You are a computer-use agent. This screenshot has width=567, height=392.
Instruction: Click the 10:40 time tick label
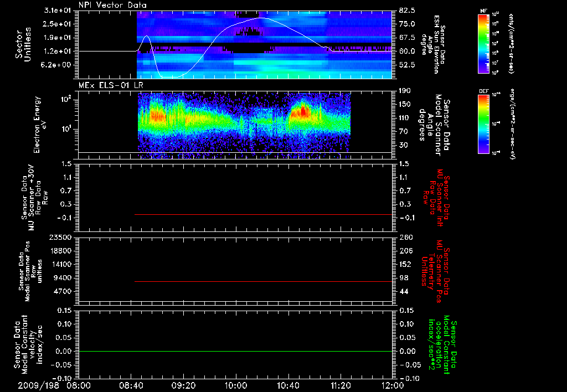[288, 386]
